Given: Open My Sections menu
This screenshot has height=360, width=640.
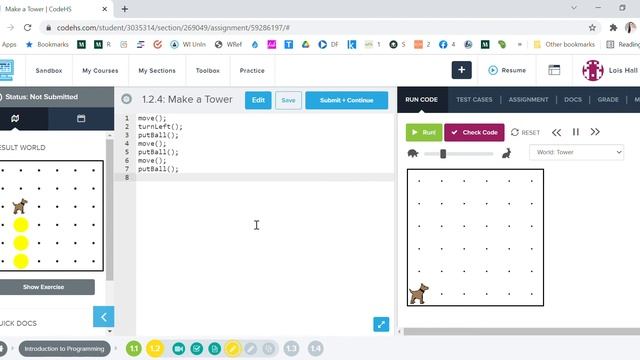Looking at the screenshot, I should pyautogui.click(x=157, y=71).
